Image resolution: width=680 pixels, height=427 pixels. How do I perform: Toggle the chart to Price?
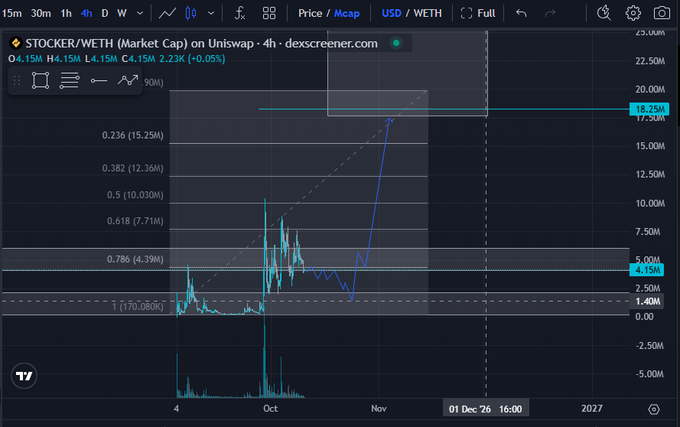(310, 13)
